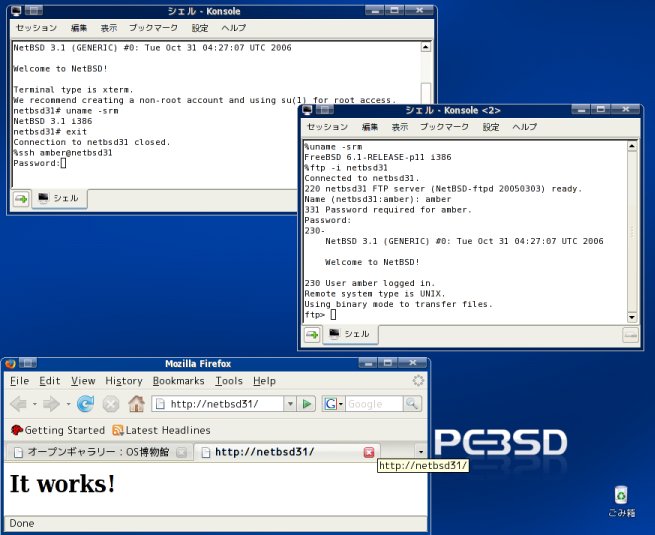
Task: Go forward using Firefox Forward arrow
Action: 51,404
